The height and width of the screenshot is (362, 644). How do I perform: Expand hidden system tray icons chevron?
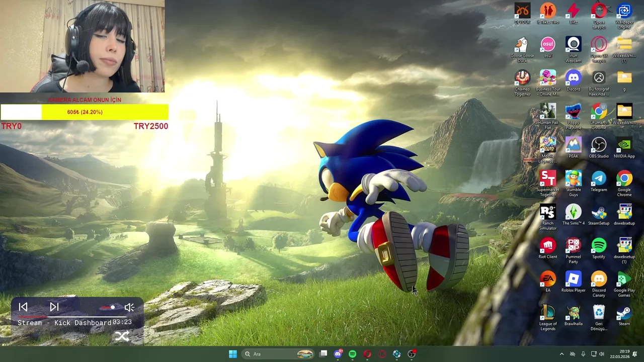point(562,354)
